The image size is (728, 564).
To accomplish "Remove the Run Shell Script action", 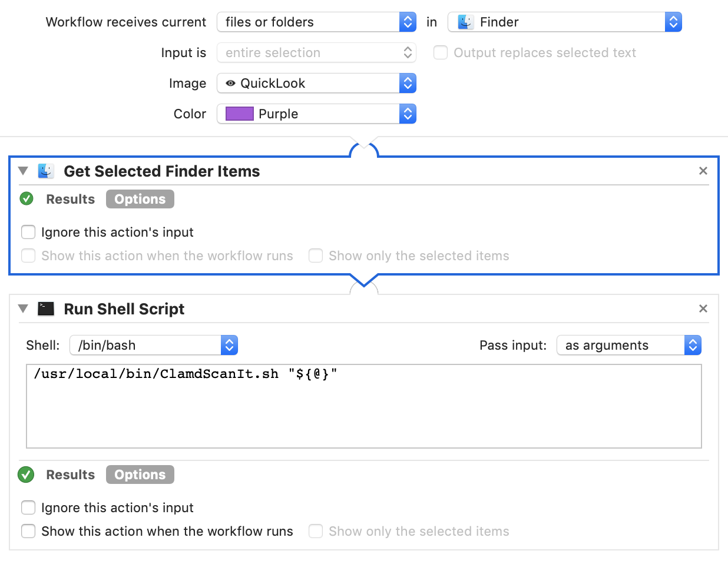I will point(703,309).
